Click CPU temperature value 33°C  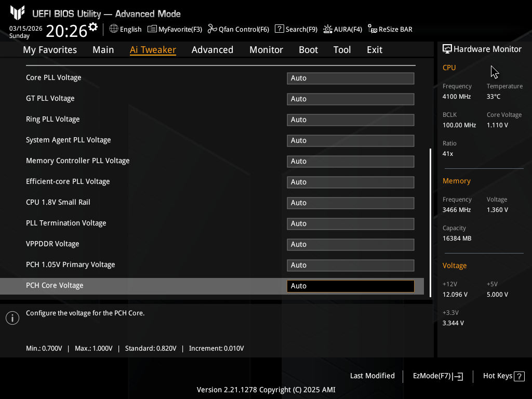click(x=494, y=97)
